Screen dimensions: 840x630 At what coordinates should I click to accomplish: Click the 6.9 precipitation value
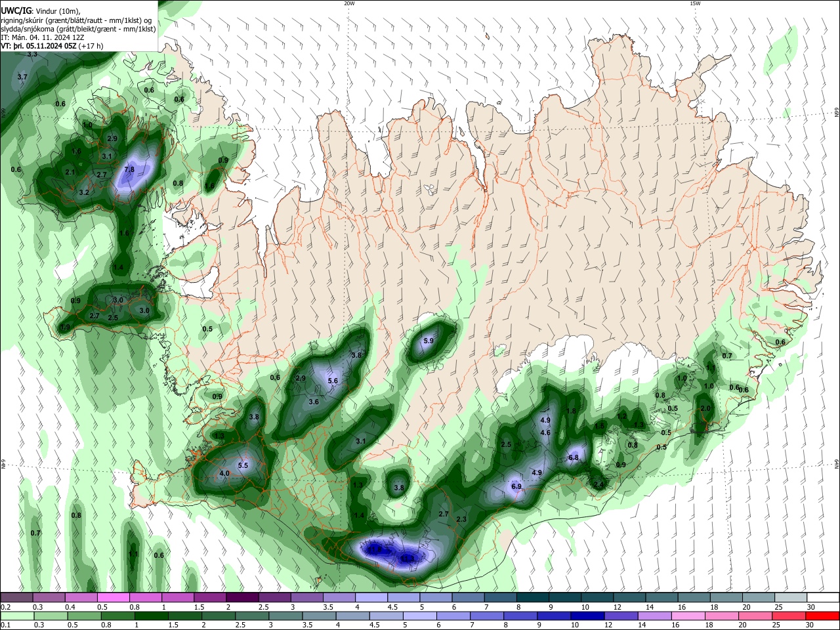tap(516, 486)
